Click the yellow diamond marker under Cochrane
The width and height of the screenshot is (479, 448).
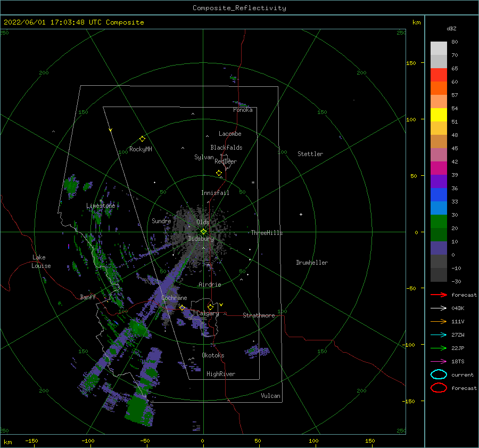[183, 308]
